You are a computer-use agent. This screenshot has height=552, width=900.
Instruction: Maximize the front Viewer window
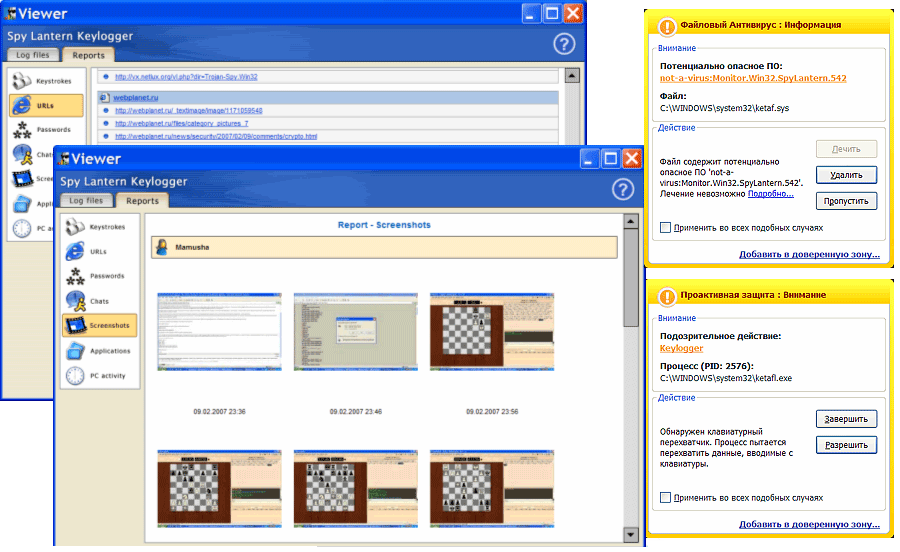610,158
